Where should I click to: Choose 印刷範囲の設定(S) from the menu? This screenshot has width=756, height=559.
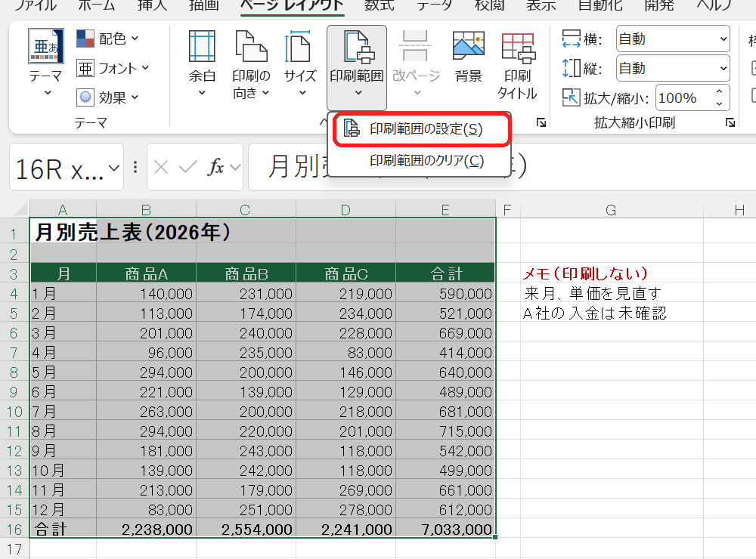pyautogui.click(x=422, y=129)
